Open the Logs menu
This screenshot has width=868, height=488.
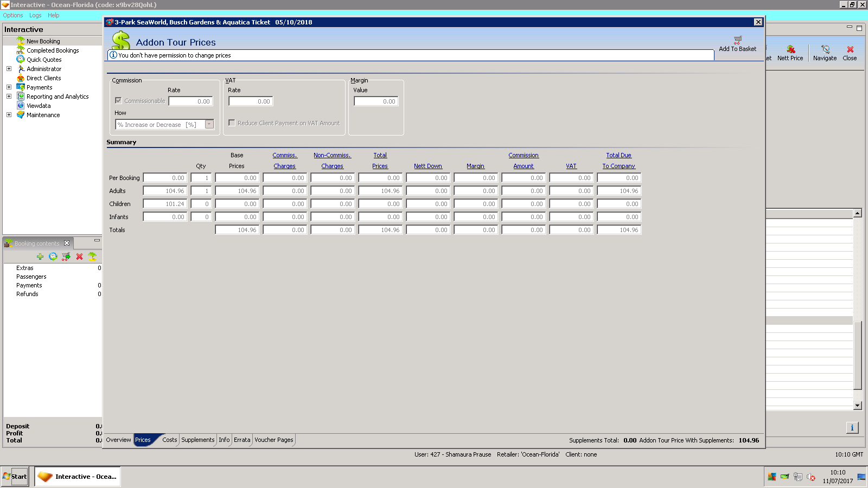35,15
